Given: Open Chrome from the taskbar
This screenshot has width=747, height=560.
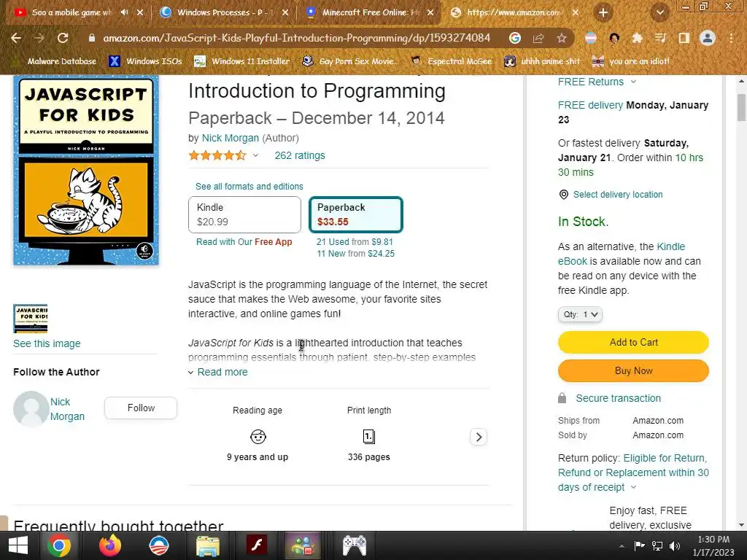Looking at the screenshot, I should 59,545.
